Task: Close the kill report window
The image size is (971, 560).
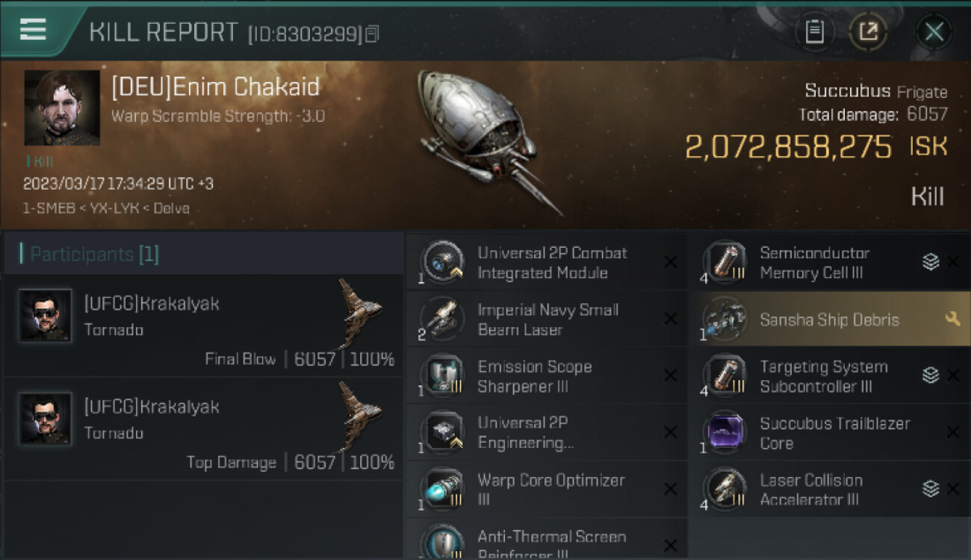Action: [x=934, y=31]
